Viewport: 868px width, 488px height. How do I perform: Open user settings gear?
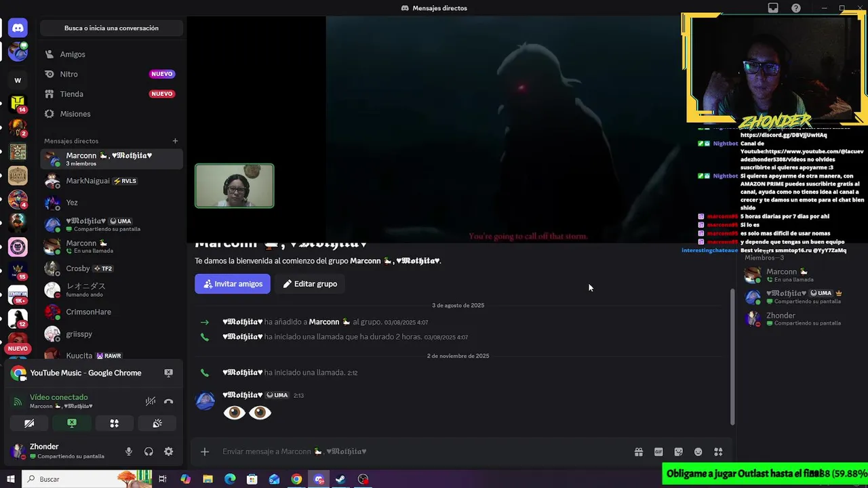pos(168,451)
